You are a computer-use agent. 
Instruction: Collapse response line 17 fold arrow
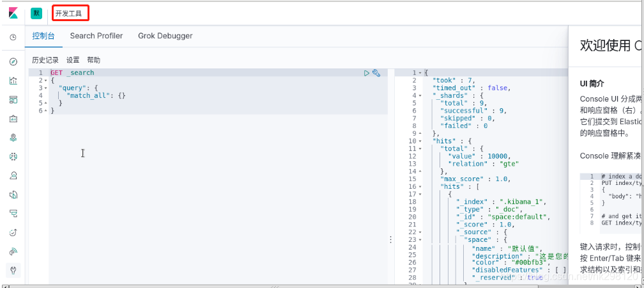420,194
